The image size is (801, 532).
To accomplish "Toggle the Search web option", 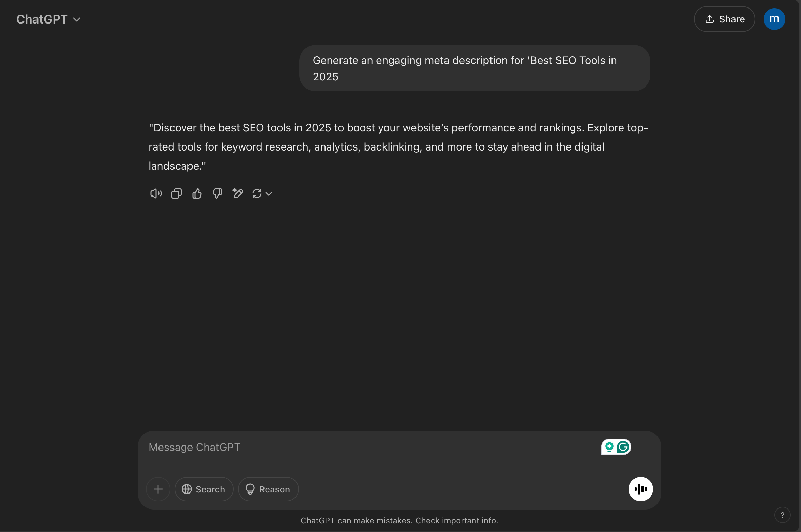I will point(204,489).
